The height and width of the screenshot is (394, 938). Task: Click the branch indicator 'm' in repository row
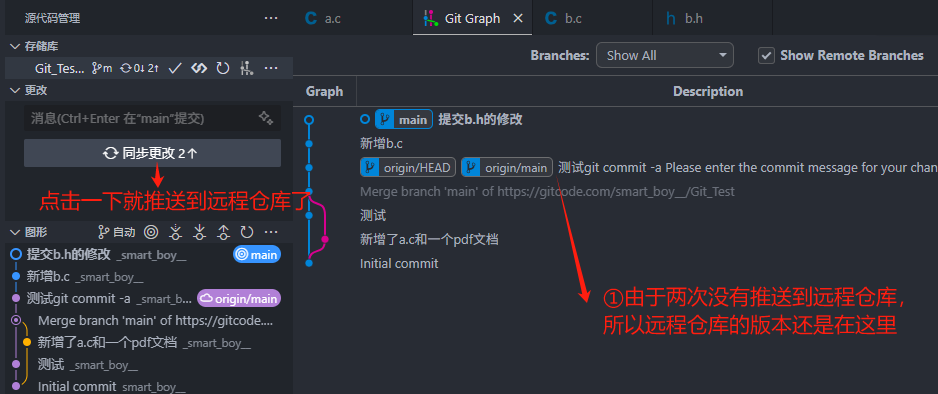pos(102,68)
